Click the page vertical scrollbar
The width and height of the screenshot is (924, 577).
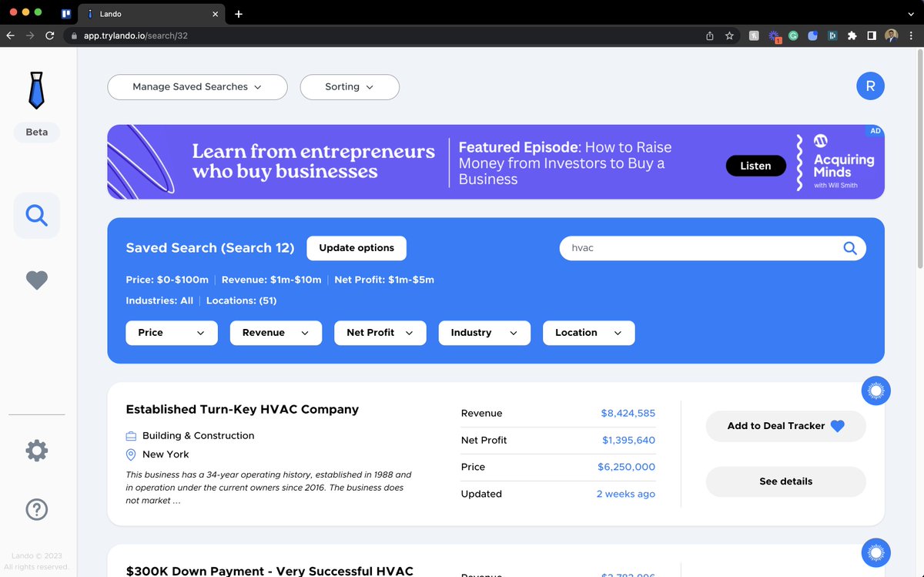pyautogui.click(x=919, y=158)
